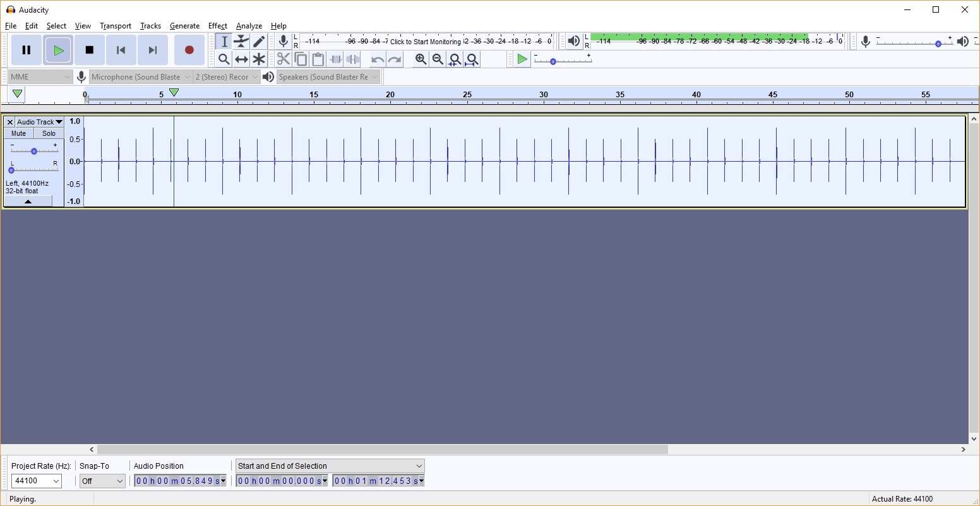980x506 pixels.
Task: Click the pinned play head button
Action: click(x=18, y=94)
